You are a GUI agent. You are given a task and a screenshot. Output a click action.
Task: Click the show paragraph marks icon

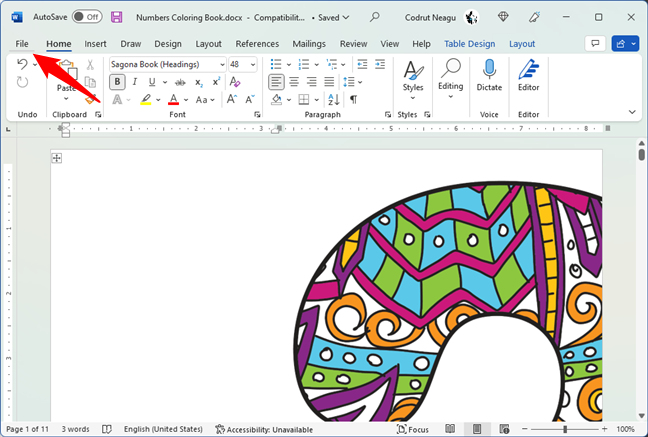click(354, 100)
